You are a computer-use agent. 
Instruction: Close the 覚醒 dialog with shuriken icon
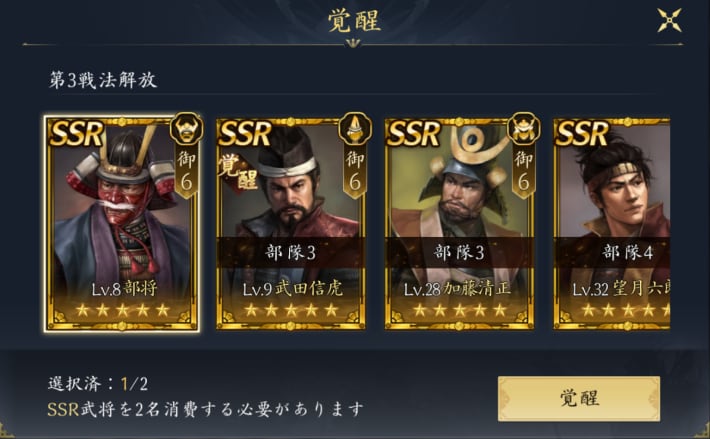[669, 20]
